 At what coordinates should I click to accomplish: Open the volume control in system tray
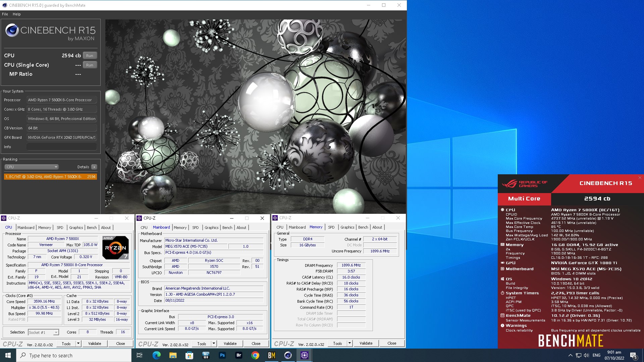[586, 355]
